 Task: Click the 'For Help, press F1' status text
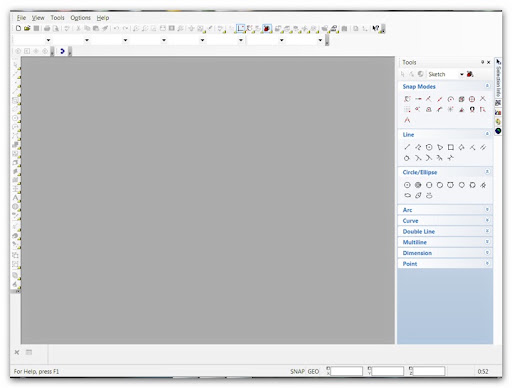click(36, 371)
